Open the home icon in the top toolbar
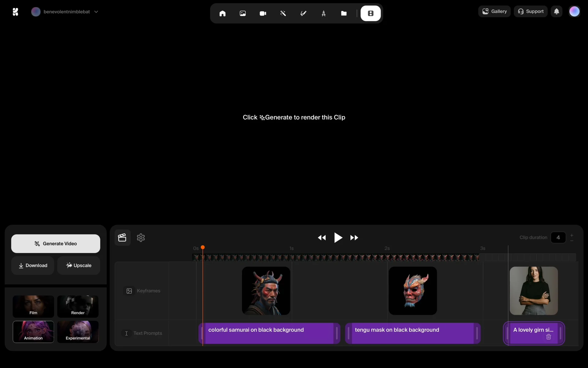Screen dimensions: 588x368 click(x=222, y=13)
